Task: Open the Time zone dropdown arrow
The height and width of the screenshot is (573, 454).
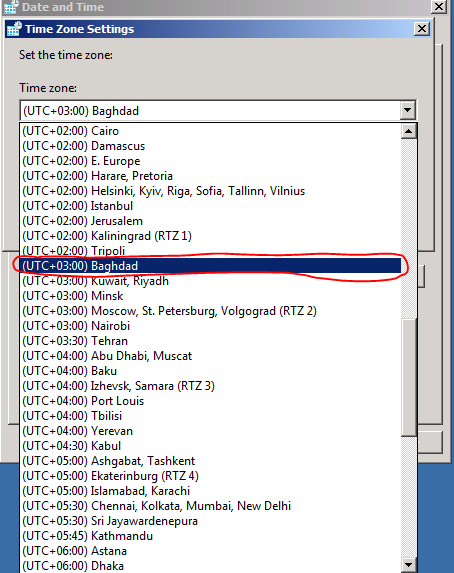Action: [x=408, y=110]
